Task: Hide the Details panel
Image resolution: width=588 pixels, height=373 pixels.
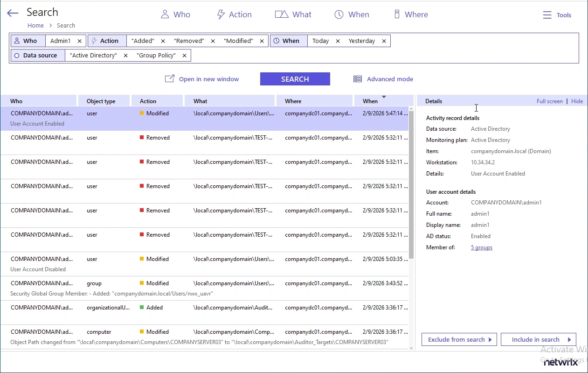Action: coord(577,101)
